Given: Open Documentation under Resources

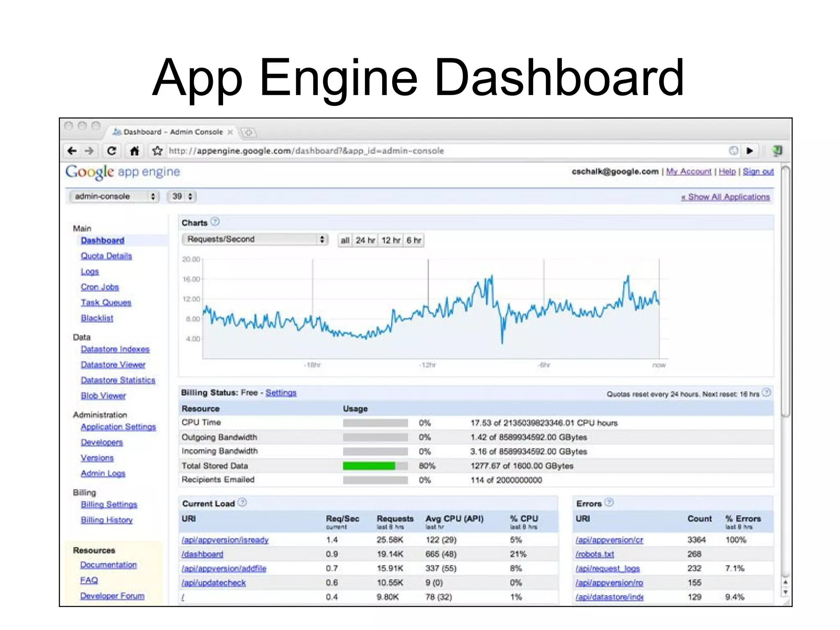Looking at the screenshot, I should coord(108,565).
